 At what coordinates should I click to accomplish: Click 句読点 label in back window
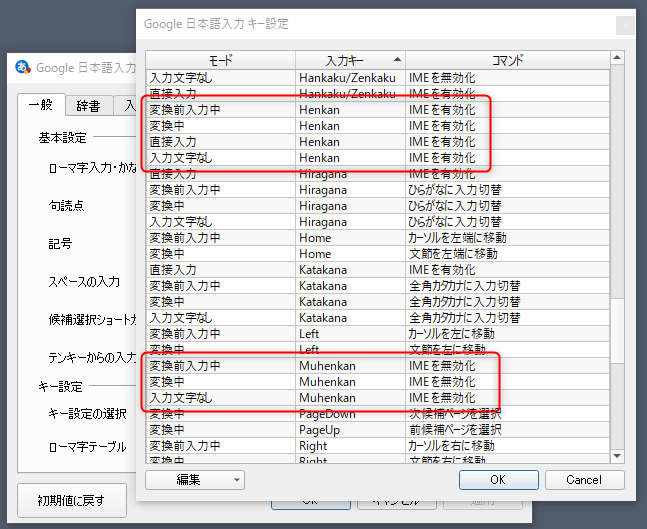[x=66, y=205]
